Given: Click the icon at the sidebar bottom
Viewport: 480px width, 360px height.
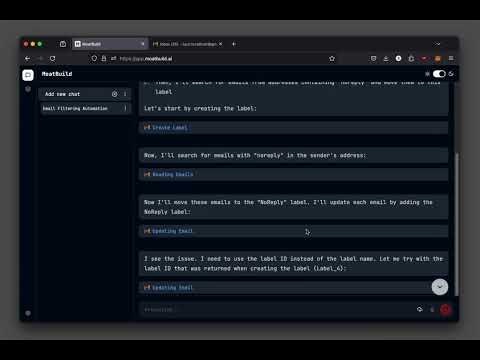Looking at the screenshot, I should coord(28,313).
